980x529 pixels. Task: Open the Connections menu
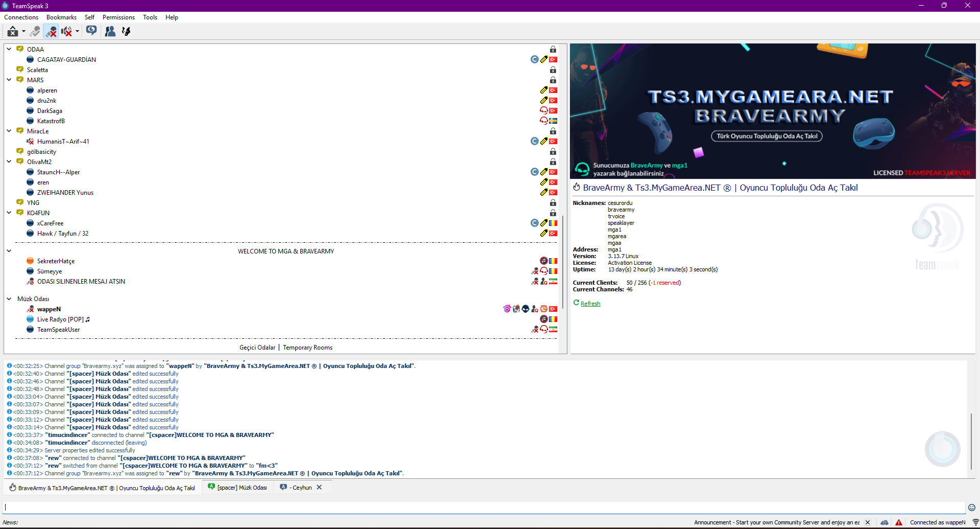click(x=21, y=17)
